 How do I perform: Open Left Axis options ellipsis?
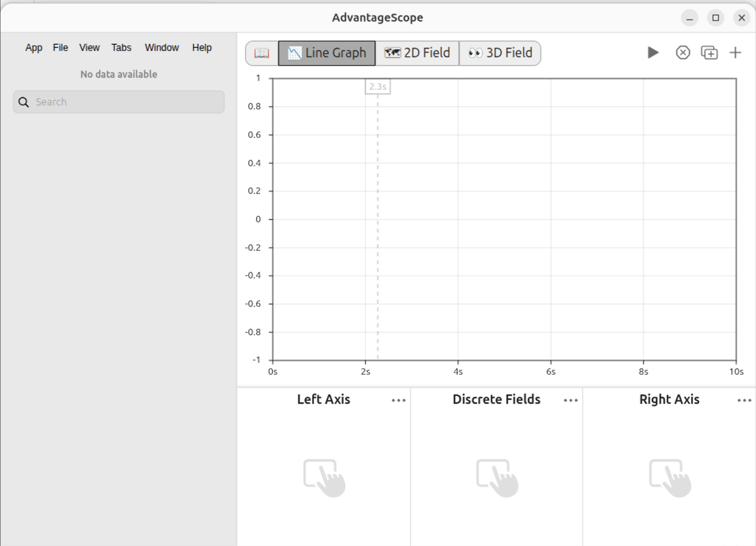399,400
